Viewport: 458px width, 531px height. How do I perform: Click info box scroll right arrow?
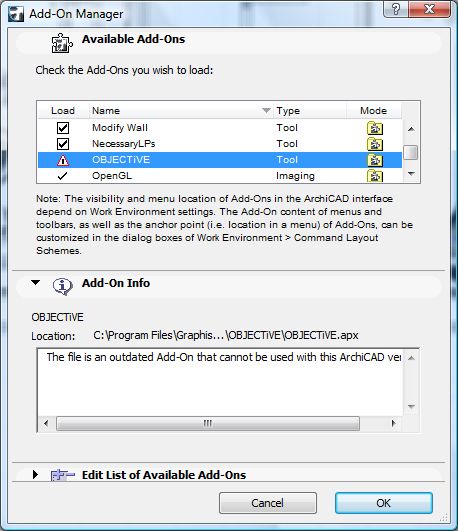click(x=393, y=423)
